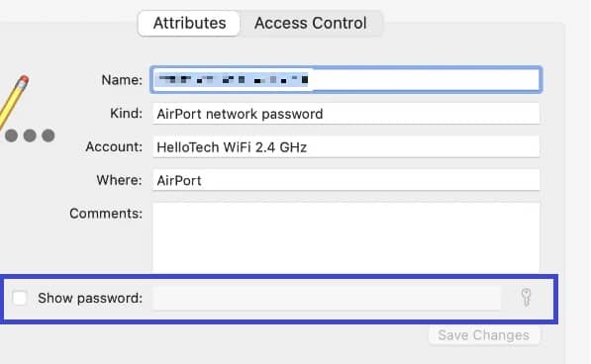Click the three gray dots under pencil
The image size is (591, 364).
click(x=30, y=136)
